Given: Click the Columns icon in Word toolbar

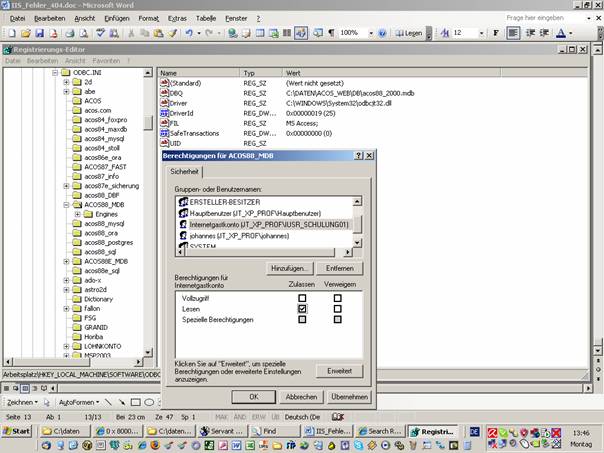Looking at the screenshot, I should 287,33.
